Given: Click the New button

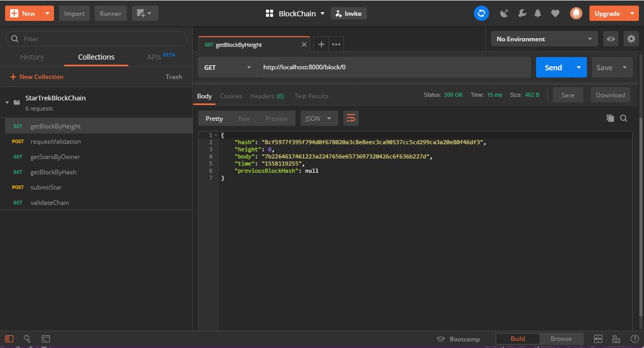Looking at the screenshot, I should (22, 14).
